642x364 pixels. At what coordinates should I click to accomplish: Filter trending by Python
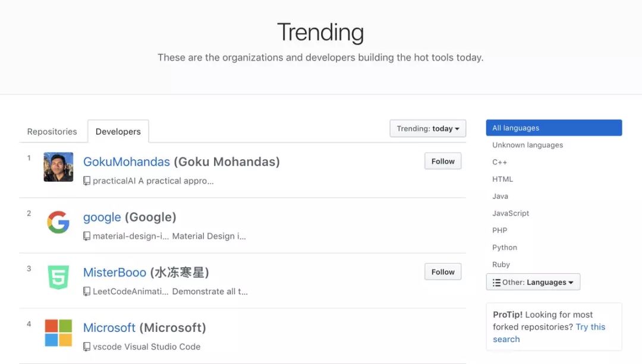tap(505, 248)
